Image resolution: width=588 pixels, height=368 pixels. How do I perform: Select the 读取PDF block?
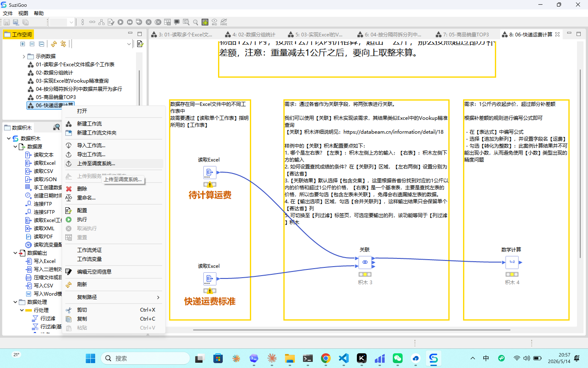39,237
